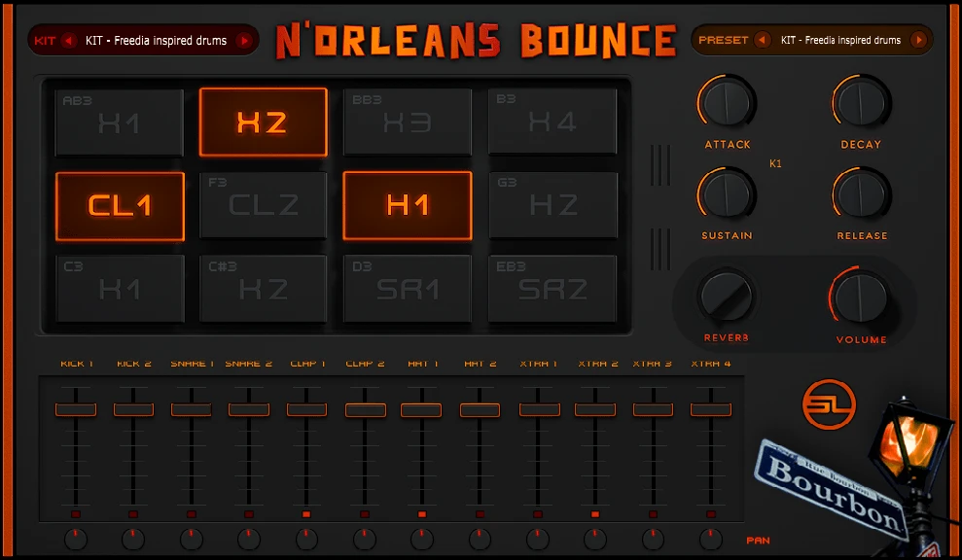The width and height of the screenshot is (962, 560).
Task: Toggle the red LED under SNARE 1 fader
Action: pyautogui.click(x=191, y=514)
